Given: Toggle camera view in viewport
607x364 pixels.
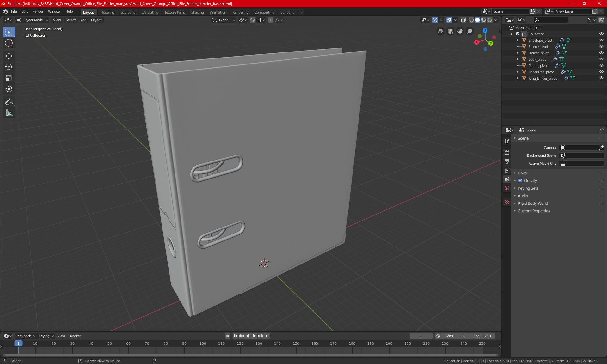Looking at the screenshot, I should [x=450, y=31].
